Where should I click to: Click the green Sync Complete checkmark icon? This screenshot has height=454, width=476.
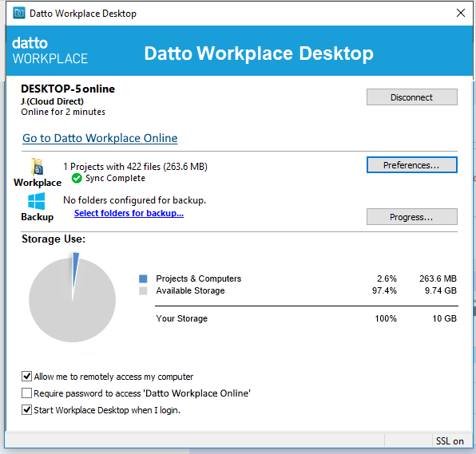pos(77,178)
